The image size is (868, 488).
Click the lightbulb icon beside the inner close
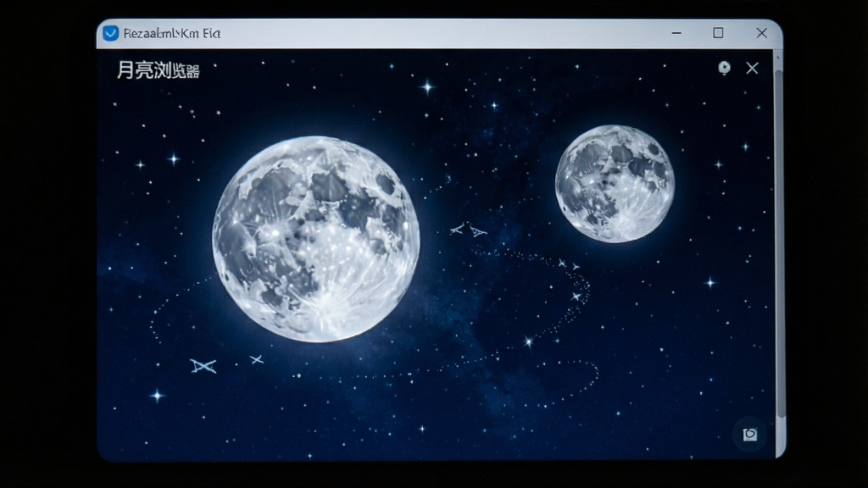(724, 68)
